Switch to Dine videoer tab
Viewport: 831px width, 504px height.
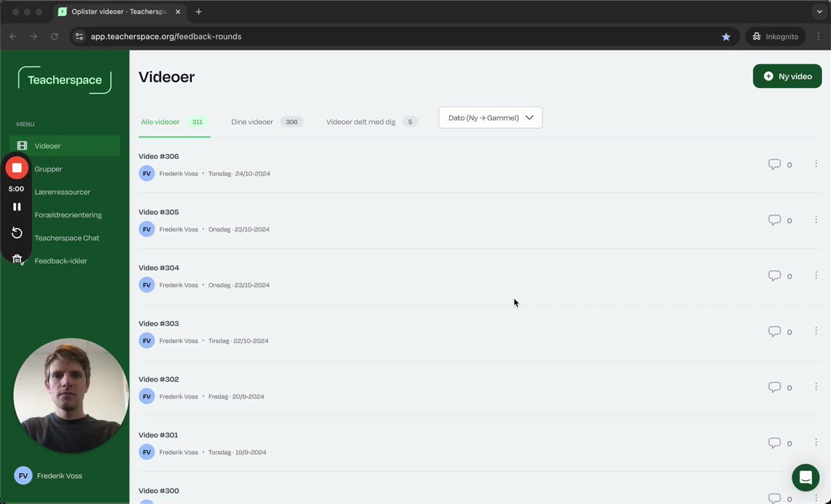pyautogui.click(x=266, y=122)
